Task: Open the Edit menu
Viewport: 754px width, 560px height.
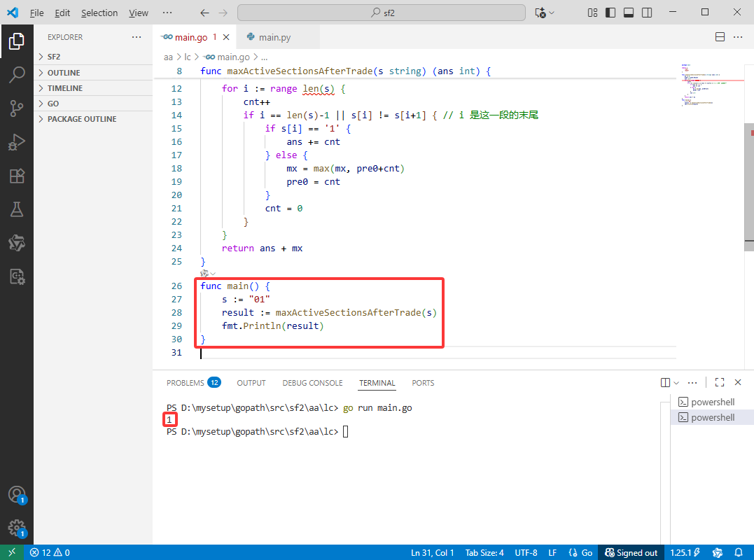Action: click(62, 13)
